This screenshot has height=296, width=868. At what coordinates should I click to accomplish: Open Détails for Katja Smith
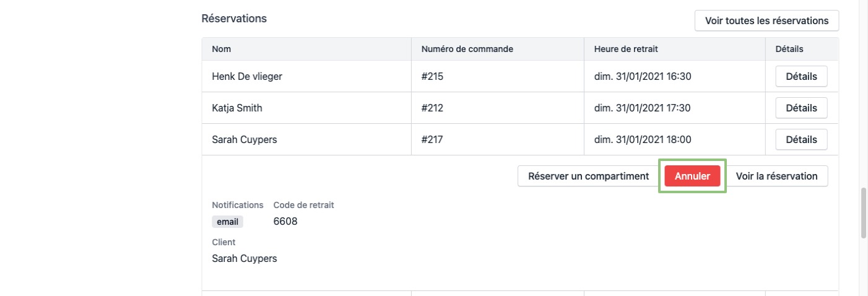pyautogui.click(x=801, y=108)
